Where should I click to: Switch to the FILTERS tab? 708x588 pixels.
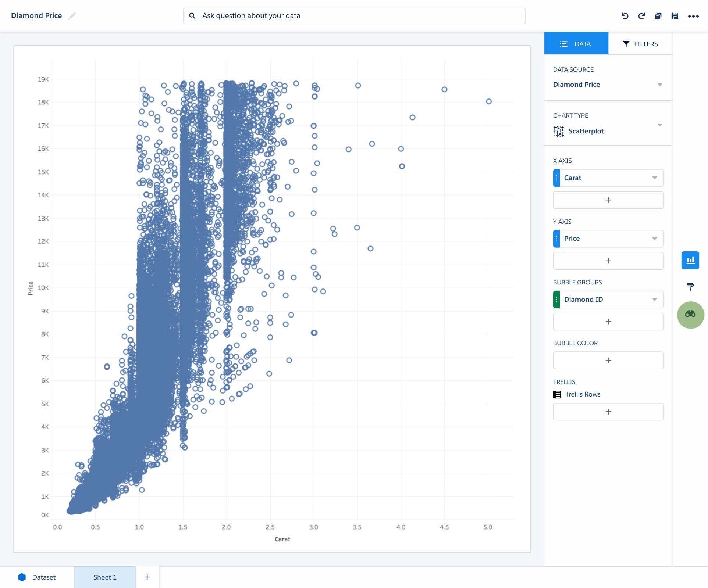[x=640, y=44]
